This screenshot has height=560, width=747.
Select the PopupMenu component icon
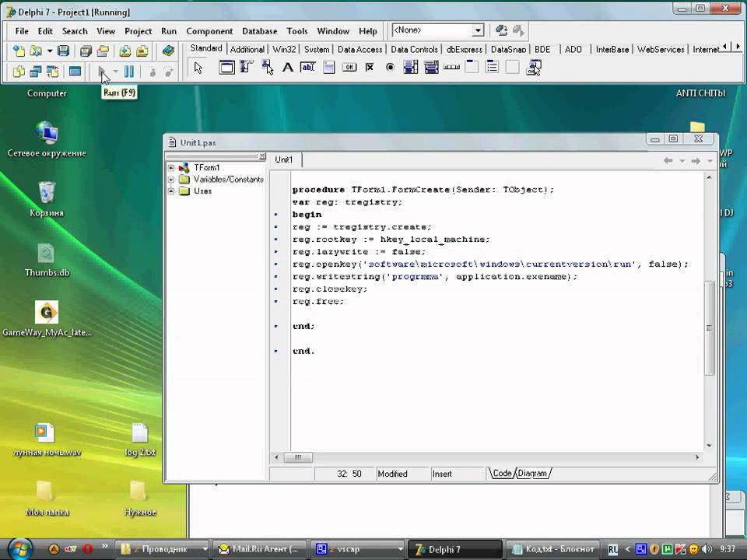click(x=267, y=67)
